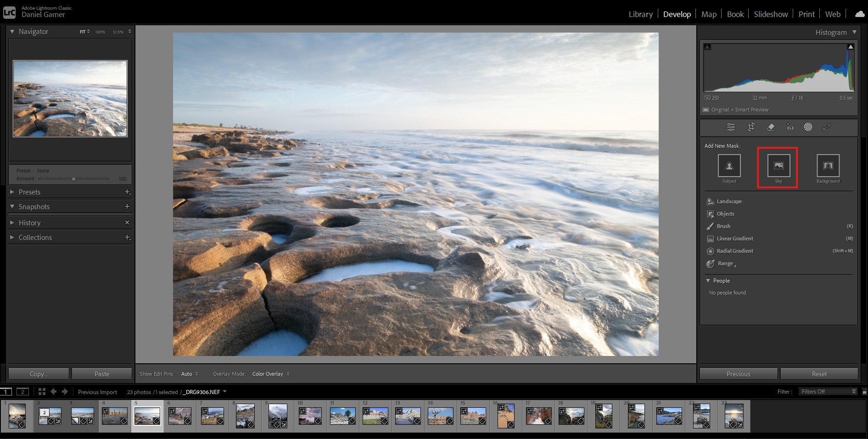Select filmstrip thumbnail number 14

point(441,416)
